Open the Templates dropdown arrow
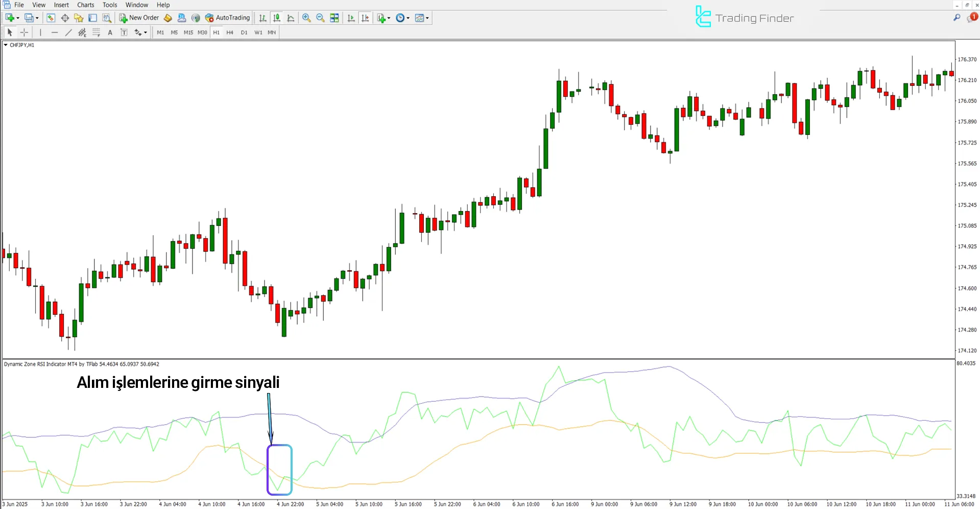 coord(427,18)
